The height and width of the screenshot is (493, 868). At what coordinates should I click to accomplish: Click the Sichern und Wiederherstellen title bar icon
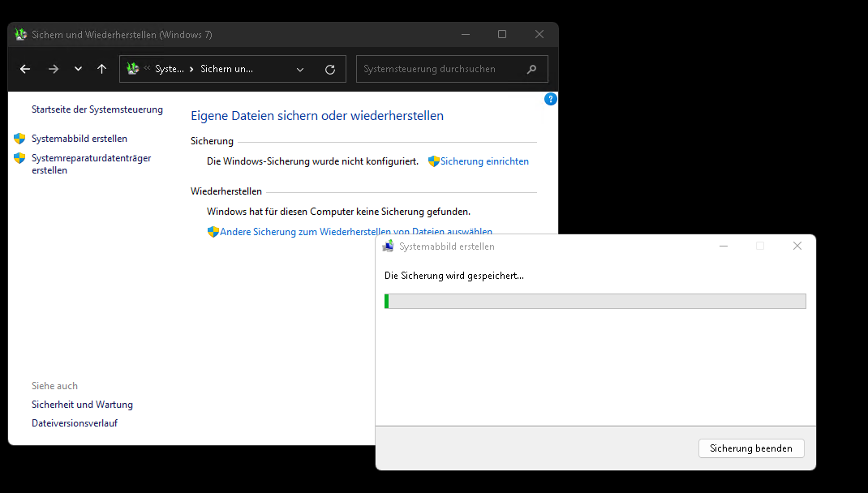pos(21,34)
